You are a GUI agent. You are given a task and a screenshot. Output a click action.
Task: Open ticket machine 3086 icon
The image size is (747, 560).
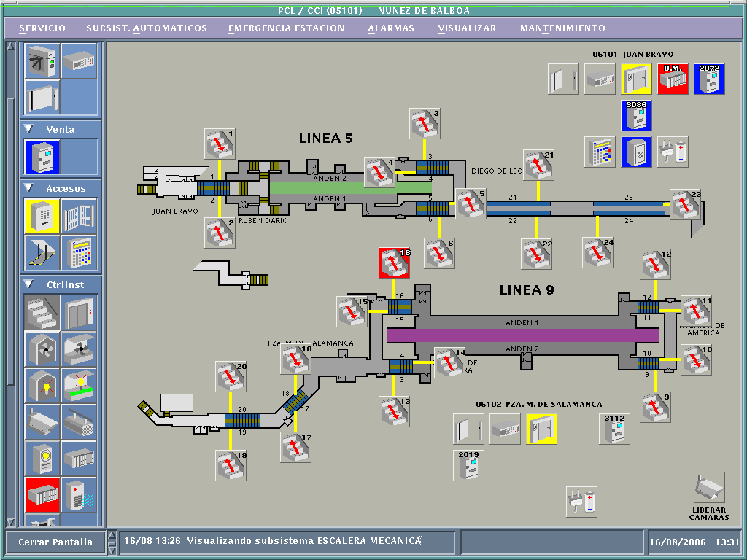click(x=636, y=116)
